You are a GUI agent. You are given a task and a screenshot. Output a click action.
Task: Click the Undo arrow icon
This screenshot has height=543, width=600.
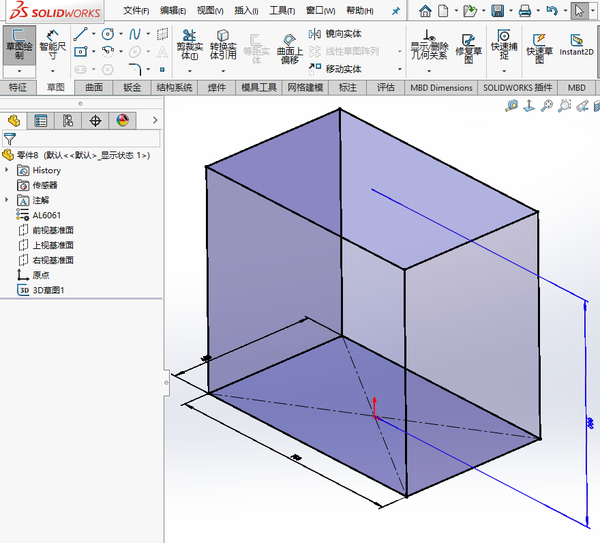click(552, 10)
